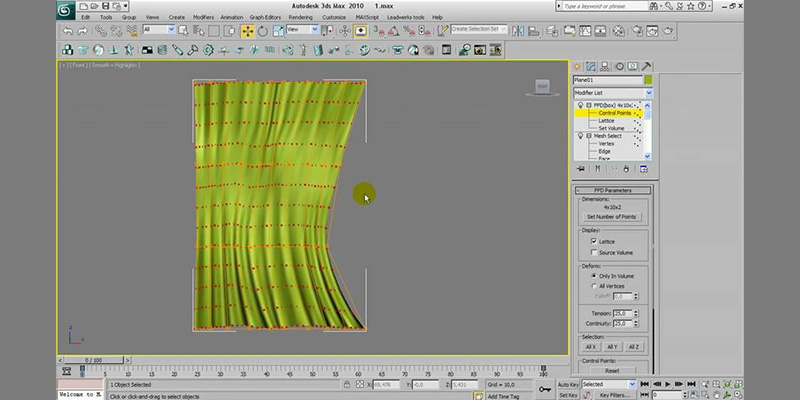Toggle the Selection Lock padlock icon

click(347, 385)
